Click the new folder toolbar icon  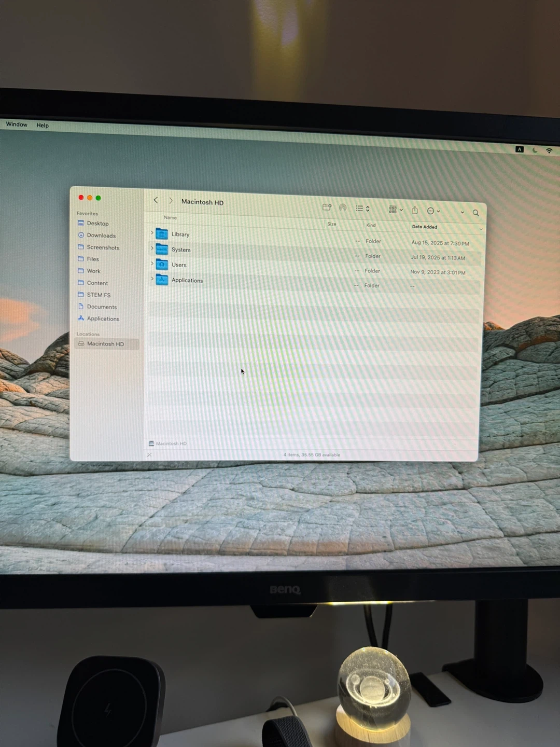[327, 207]
